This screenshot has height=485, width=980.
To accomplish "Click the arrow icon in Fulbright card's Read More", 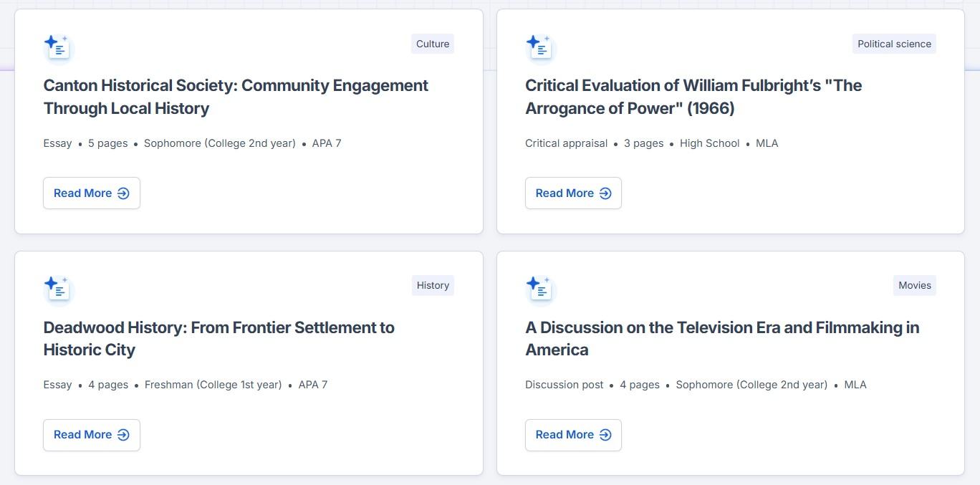I will (x=605, y=193).
